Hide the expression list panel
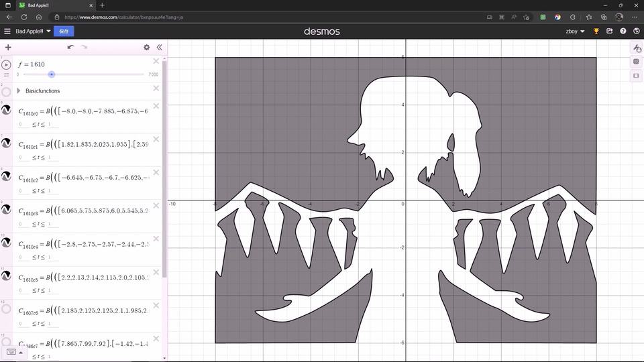This screenshot has width=644, height=362. click(160, 47)
